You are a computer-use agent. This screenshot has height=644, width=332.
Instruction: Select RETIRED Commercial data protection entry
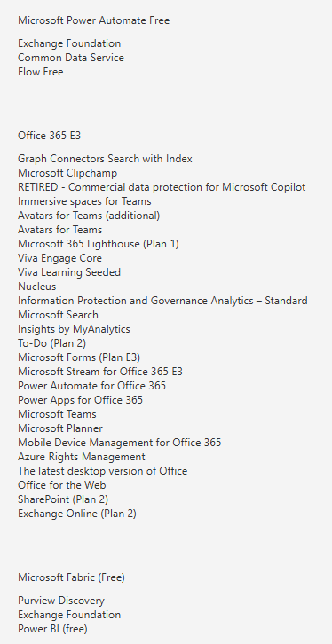tap(162, 187)
